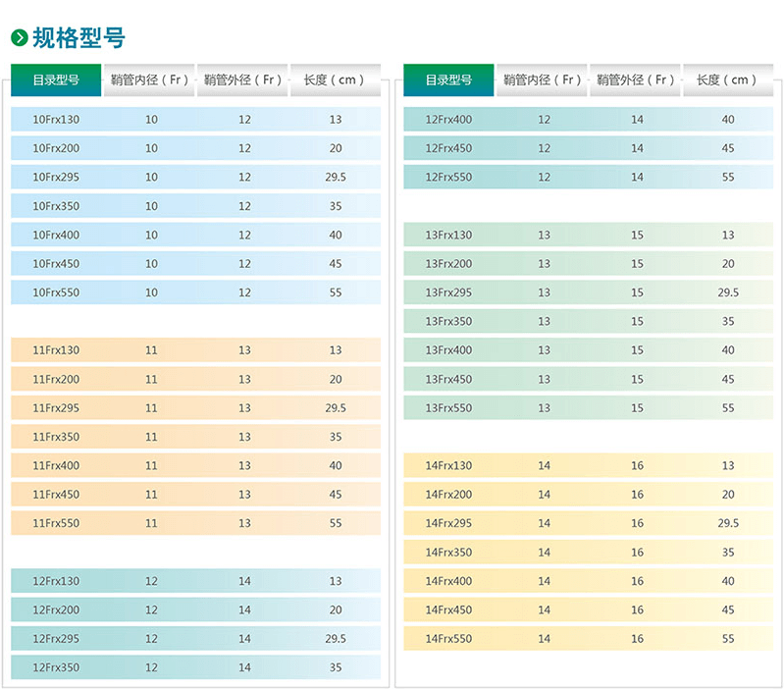
Task: Choose the 13Frx550 model entry
Action: (x=448, y=408)
